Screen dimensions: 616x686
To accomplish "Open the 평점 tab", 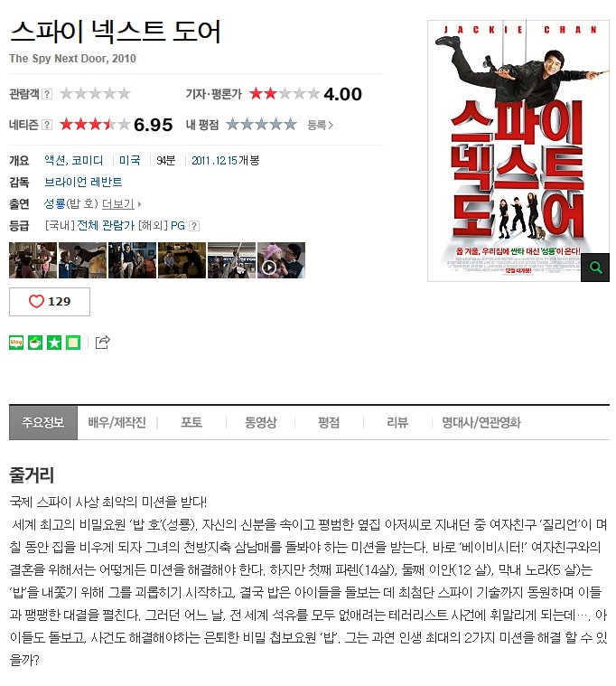I will (x=329, y=422).
